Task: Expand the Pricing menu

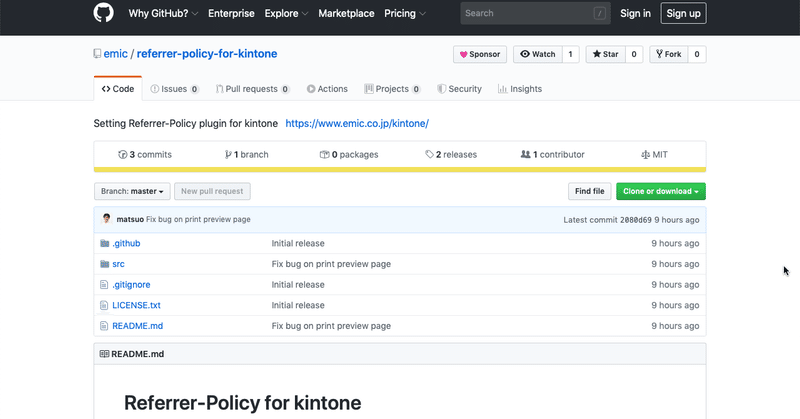Action: pyautogui.click(x=405, y=13)
